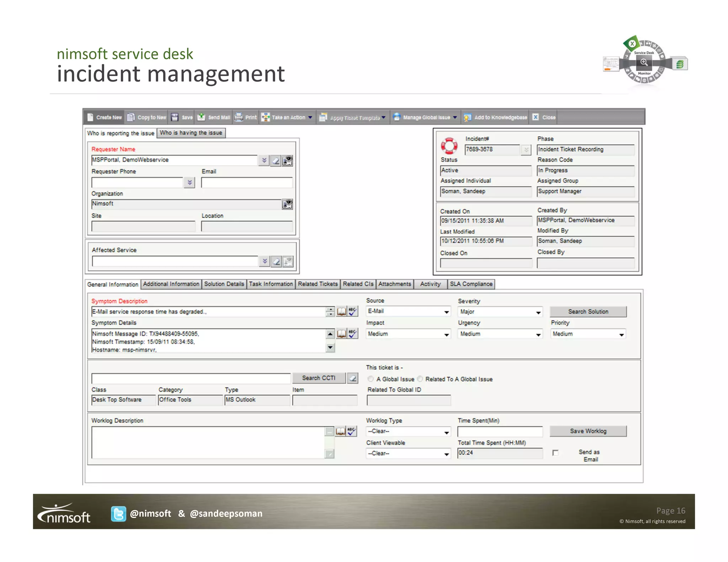
Task: Open the Severity dropdown
Action: pyautogui.click(x=500, y=312)
